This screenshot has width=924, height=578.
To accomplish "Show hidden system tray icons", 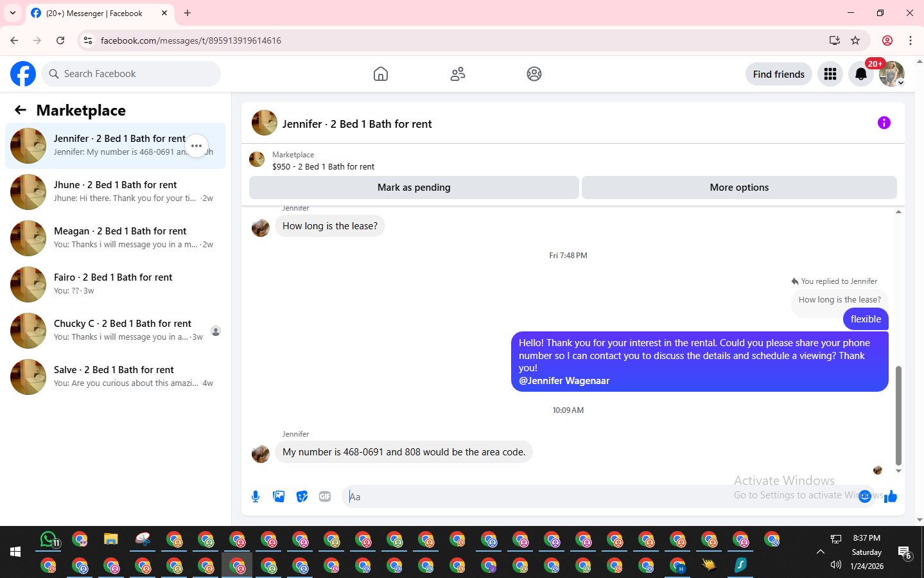I will pyautogui.click(x=821, y=552).
